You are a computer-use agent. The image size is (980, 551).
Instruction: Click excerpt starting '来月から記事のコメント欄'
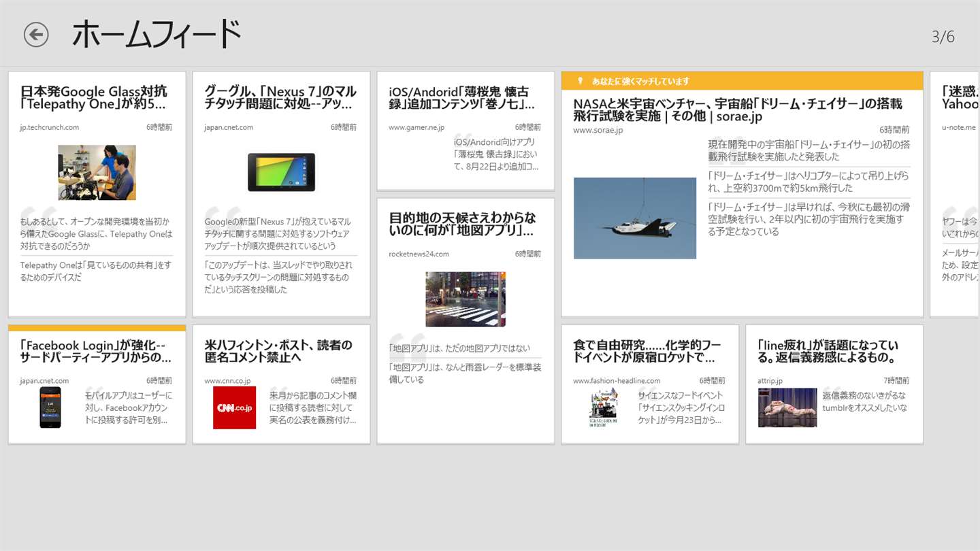click(312, 407)
